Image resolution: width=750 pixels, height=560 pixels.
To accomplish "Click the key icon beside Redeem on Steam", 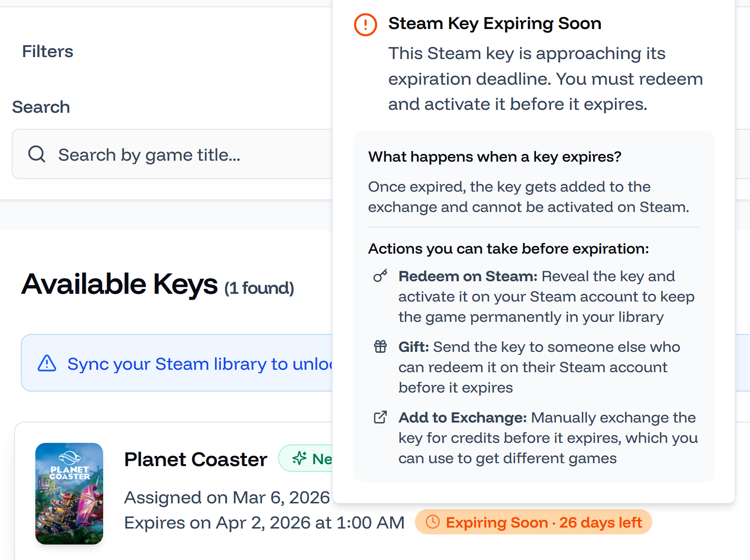I will coord(381,276).
